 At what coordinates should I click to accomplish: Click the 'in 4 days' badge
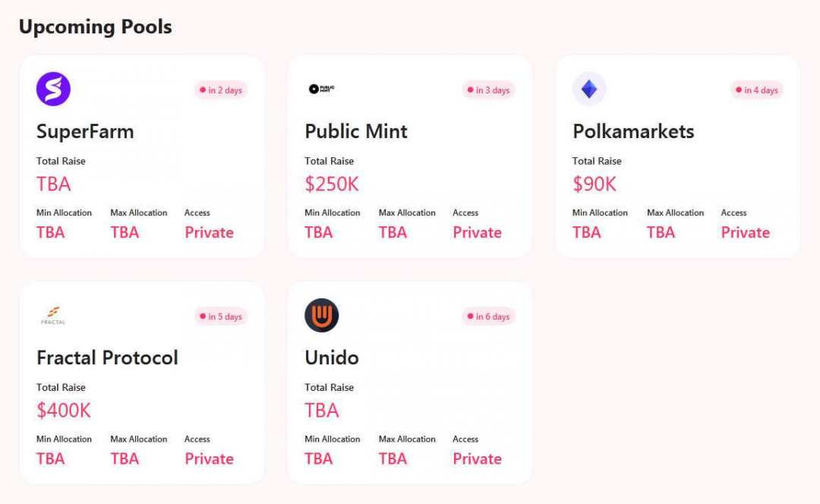click(x=757, y=90)
